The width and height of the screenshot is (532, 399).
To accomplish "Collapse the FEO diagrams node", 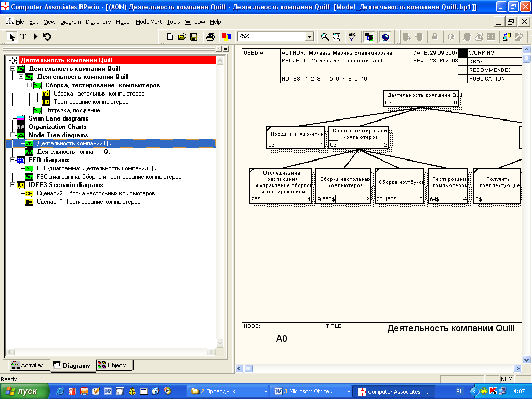I will click(12, 160).
